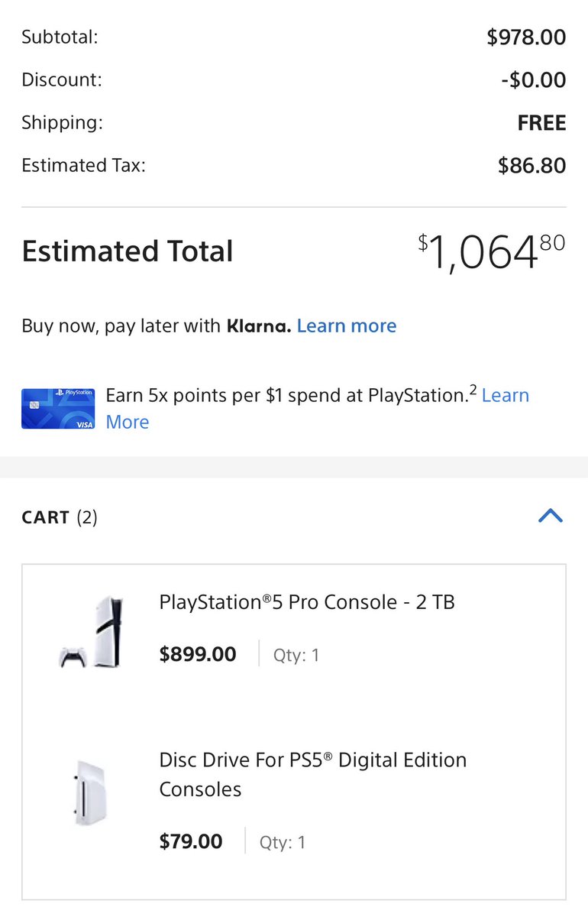
Task: Select PlayStation 5 Pro Console product title
Action: point(307,602)
